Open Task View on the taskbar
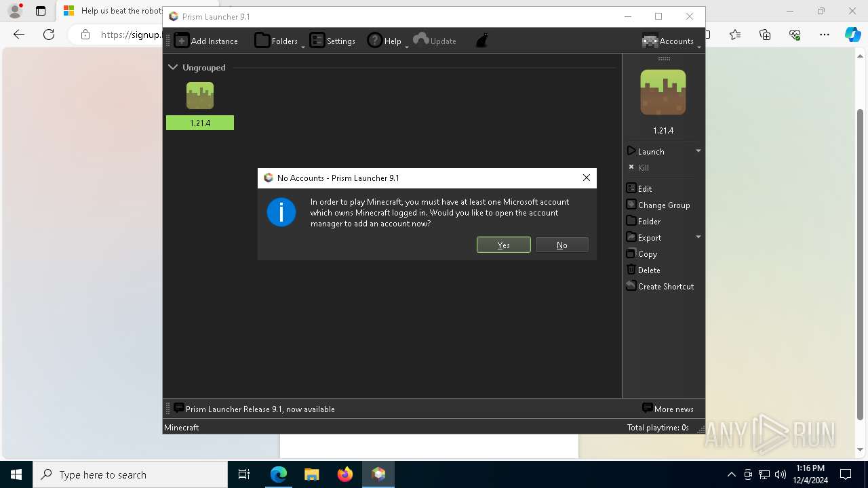Viewport: 868px width, 488px height. click(244, 474)
